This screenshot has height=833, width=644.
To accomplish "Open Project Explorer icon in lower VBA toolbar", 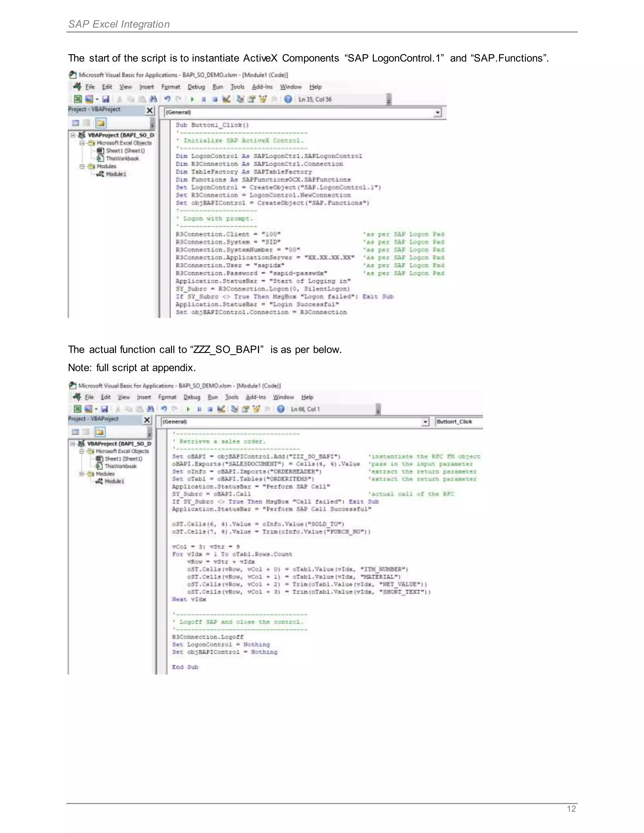I will click(234, 409).
